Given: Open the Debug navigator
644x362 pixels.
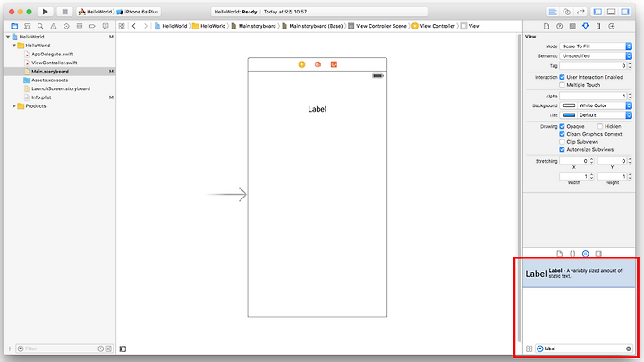Looking at the screenshot, I should coord(80,26).
